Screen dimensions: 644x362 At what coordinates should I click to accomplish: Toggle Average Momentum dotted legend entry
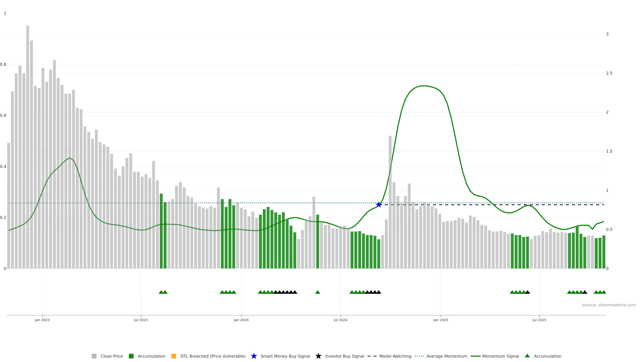419,356
